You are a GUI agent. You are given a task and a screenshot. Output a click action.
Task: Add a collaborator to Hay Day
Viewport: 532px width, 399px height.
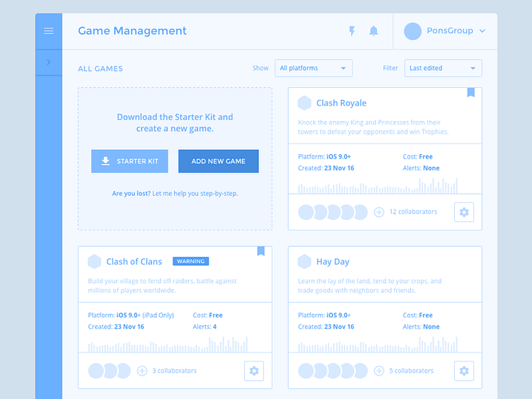(379, 371)
